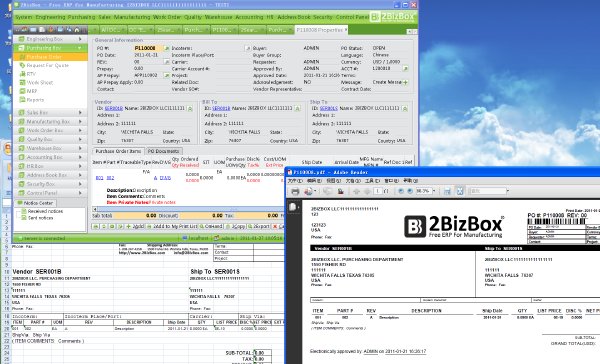Open Received notices in Notice Center
Viewport: 600px width, 364px height.
(45, 211)
